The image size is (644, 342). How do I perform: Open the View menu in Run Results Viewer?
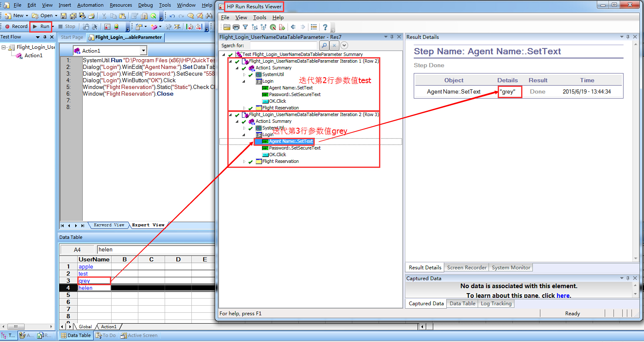tap(241, 18)
